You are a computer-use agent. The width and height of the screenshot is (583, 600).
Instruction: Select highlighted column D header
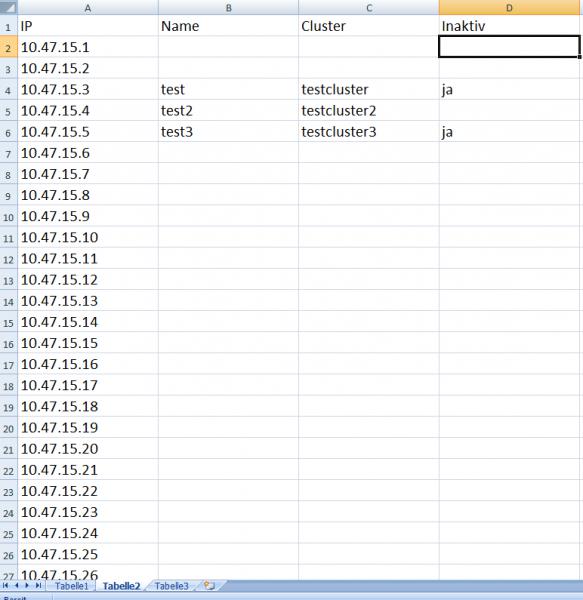click(509, 8)
